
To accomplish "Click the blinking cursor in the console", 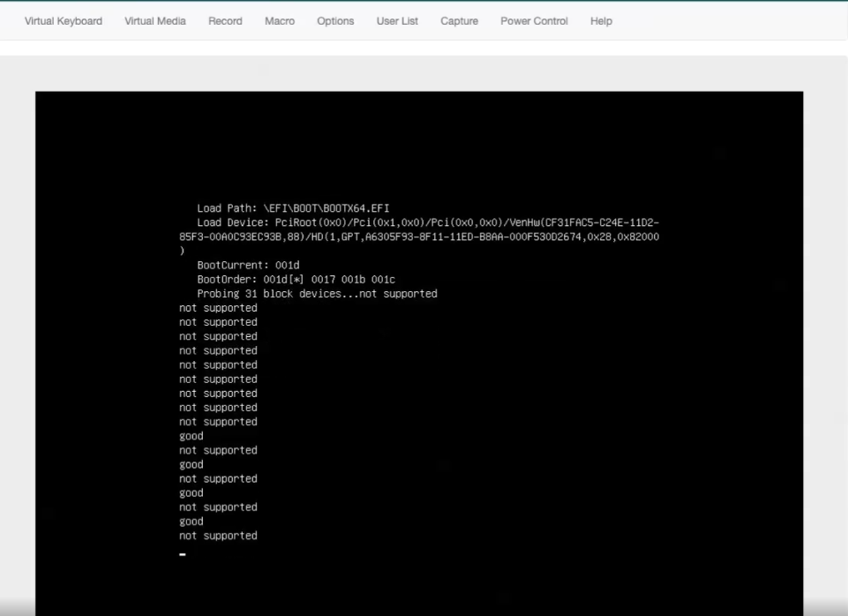I will [183, 554].
